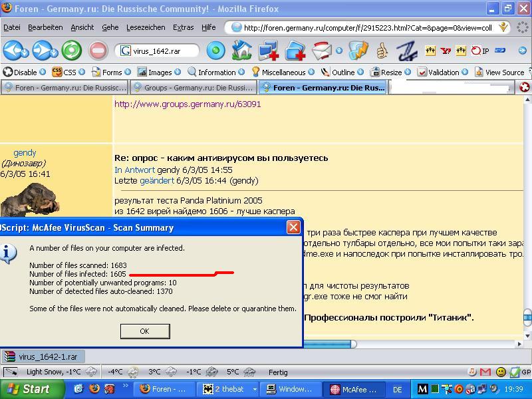Follow the In Antwort link
This screenshot has height=399, width=532.
(x=135, y=170)
